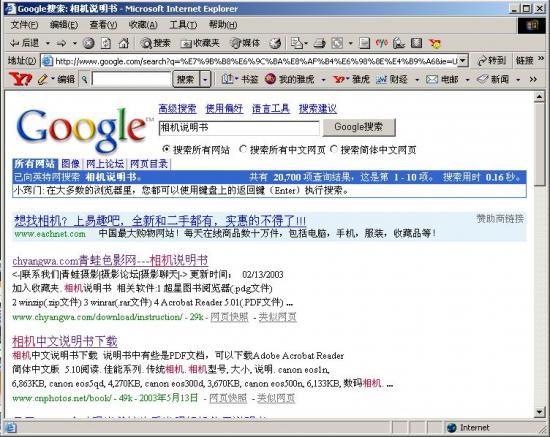Open the History globe icon

275,43
